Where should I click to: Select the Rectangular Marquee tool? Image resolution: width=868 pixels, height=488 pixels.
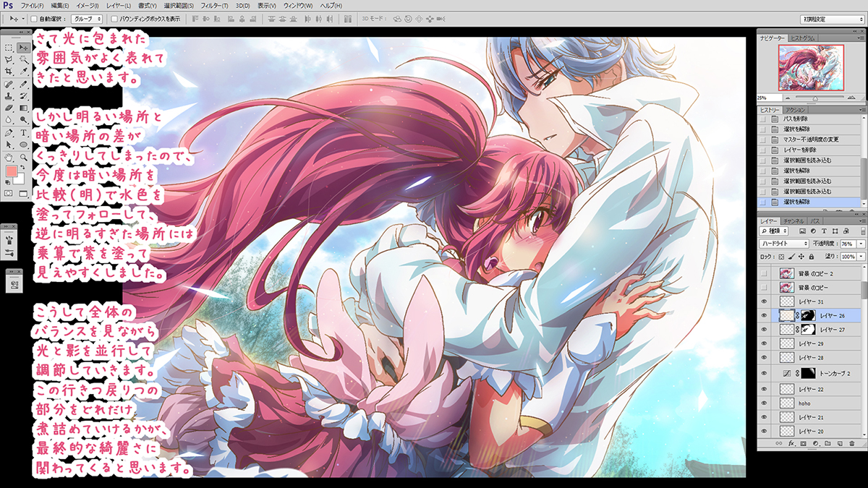(x=9, y=48)
